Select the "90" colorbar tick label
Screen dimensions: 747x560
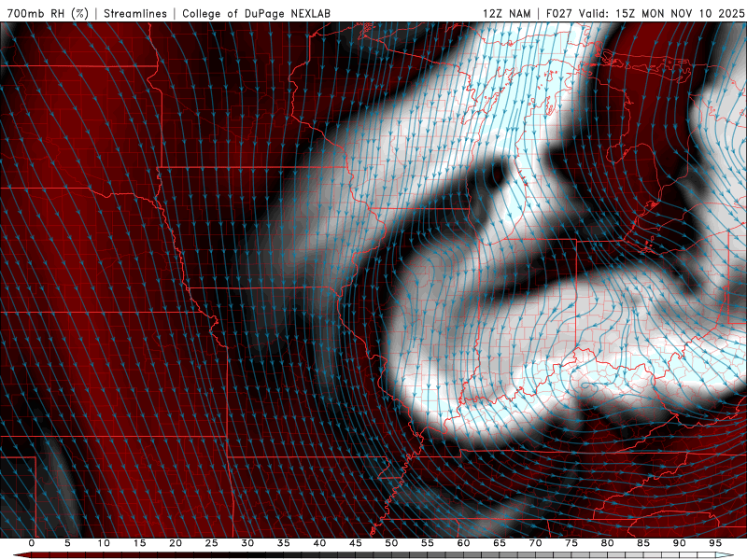pos(680,543)
